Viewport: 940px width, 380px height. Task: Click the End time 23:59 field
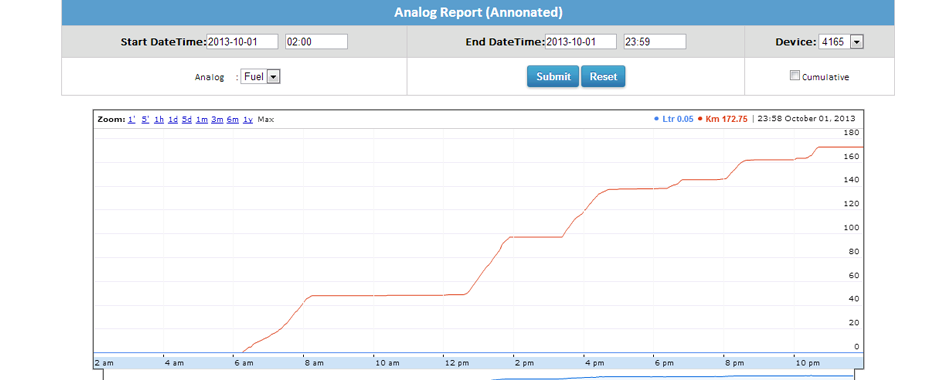pyautogui.click(x=655, y=42)
